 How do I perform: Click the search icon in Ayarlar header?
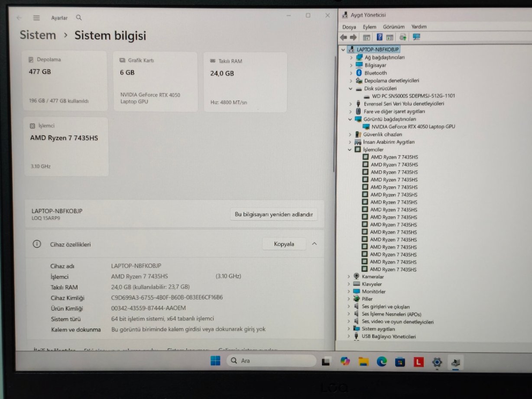[x=79, y=18]
